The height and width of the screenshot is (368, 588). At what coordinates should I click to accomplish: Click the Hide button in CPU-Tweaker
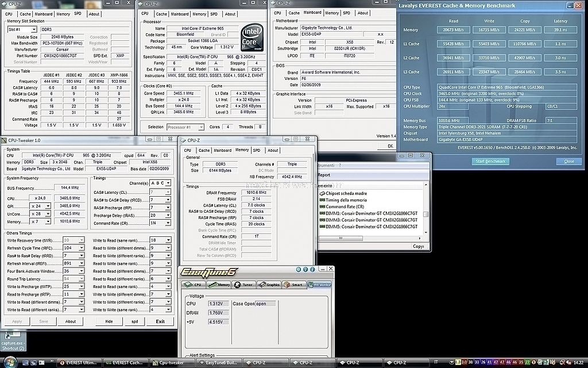109,321
